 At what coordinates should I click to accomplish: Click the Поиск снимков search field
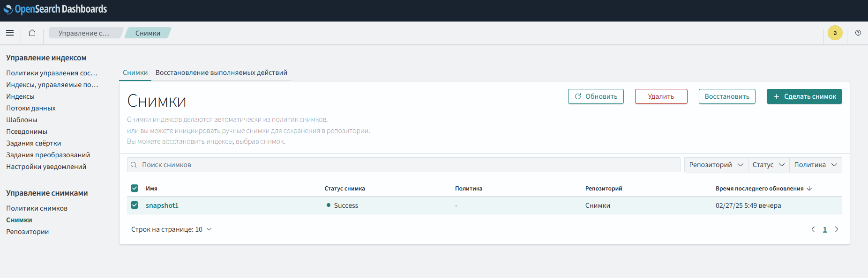[403, 165]
